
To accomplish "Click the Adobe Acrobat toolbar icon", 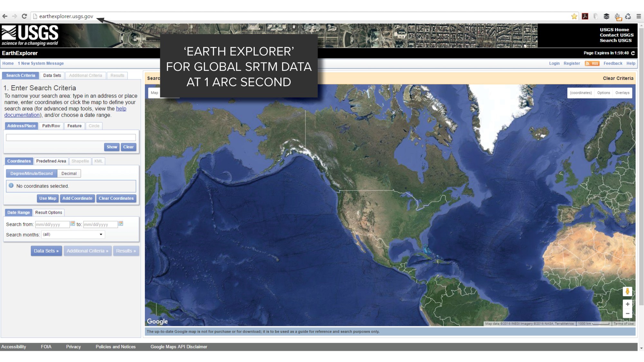I will point(584,15).
